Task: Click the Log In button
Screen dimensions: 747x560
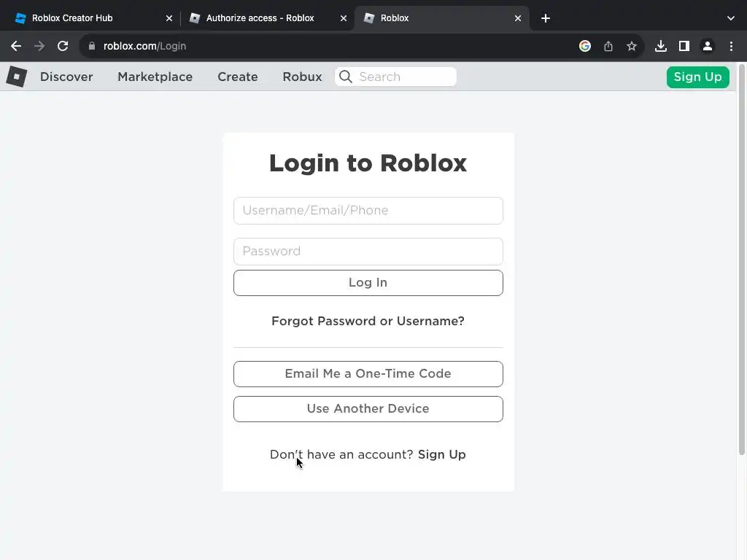Action: coord(368,283)
